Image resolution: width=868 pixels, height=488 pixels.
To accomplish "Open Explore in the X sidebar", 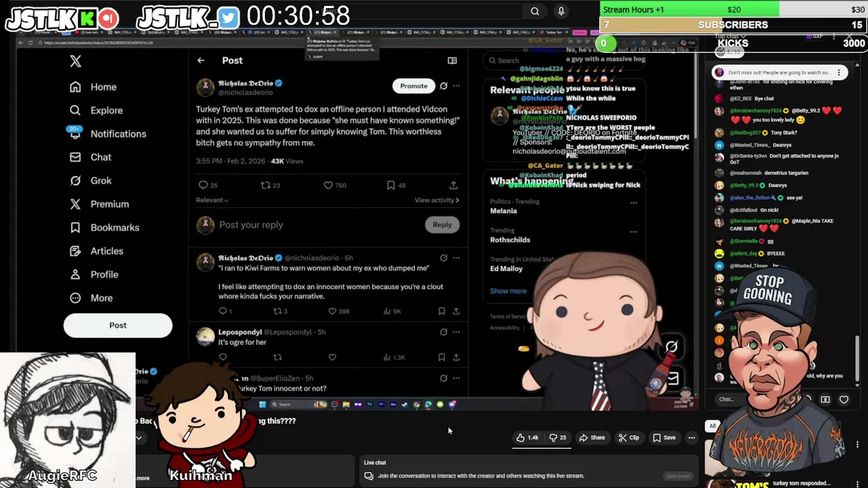I will 96,110.
